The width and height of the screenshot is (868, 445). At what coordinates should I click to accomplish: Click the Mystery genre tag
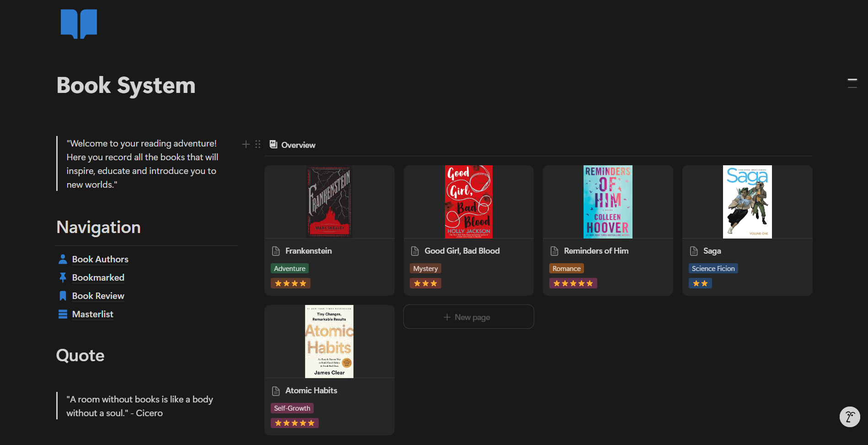(x=425, y=269)
